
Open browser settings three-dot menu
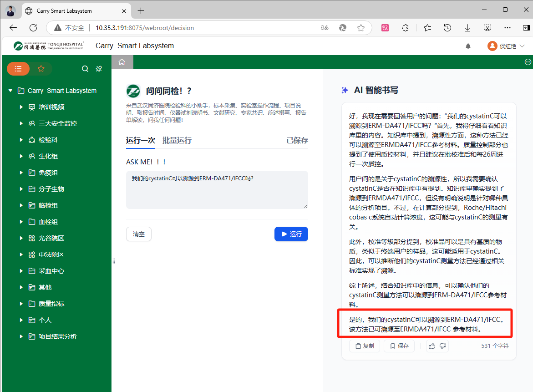(x=508, y=28)
